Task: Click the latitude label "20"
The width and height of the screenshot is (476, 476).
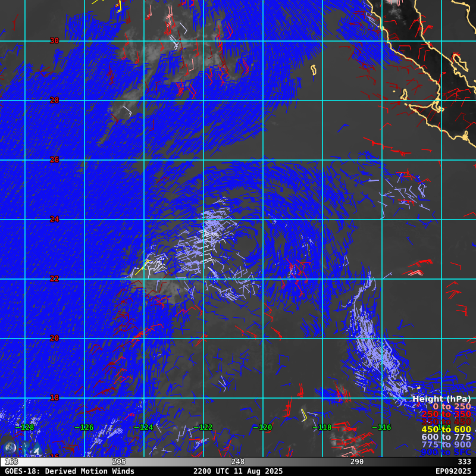Action: click(54, 338)
